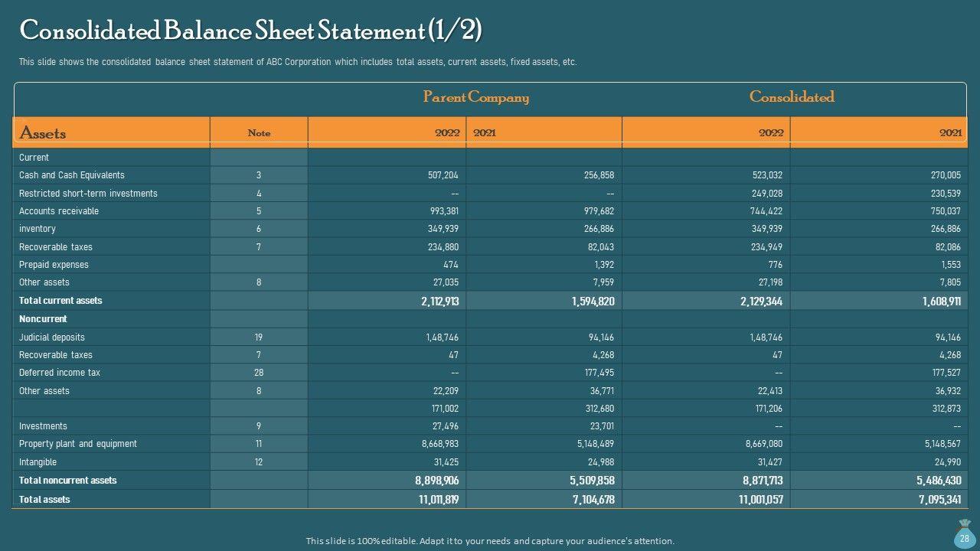Click the Property plant and equipment label
Screen dimensions: 980x551
[78, 444]
